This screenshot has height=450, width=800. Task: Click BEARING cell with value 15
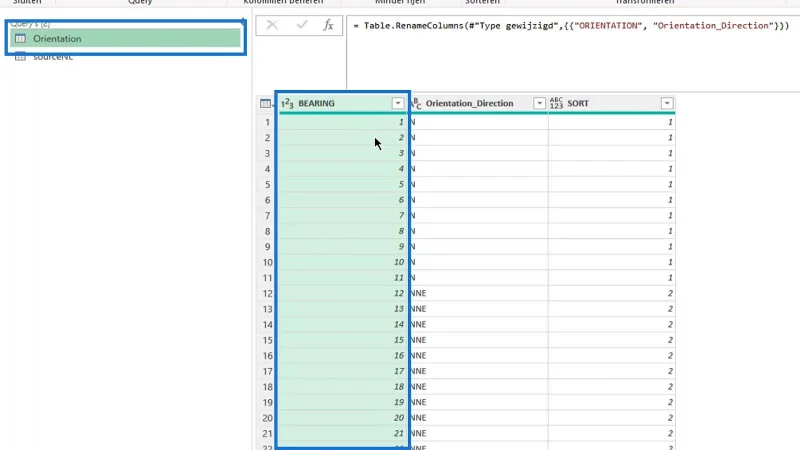(x=342, y=340)
